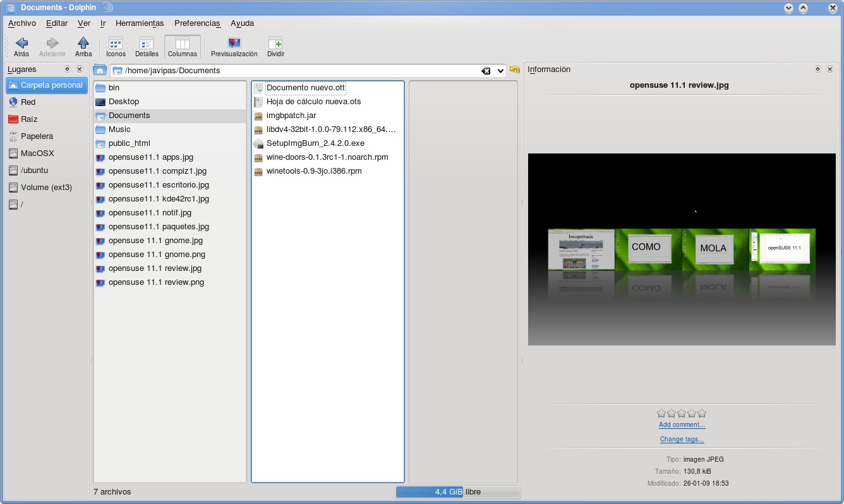The image size is (844, 504).
Task: Select the Columnas view mode
Action: (183, 47)
